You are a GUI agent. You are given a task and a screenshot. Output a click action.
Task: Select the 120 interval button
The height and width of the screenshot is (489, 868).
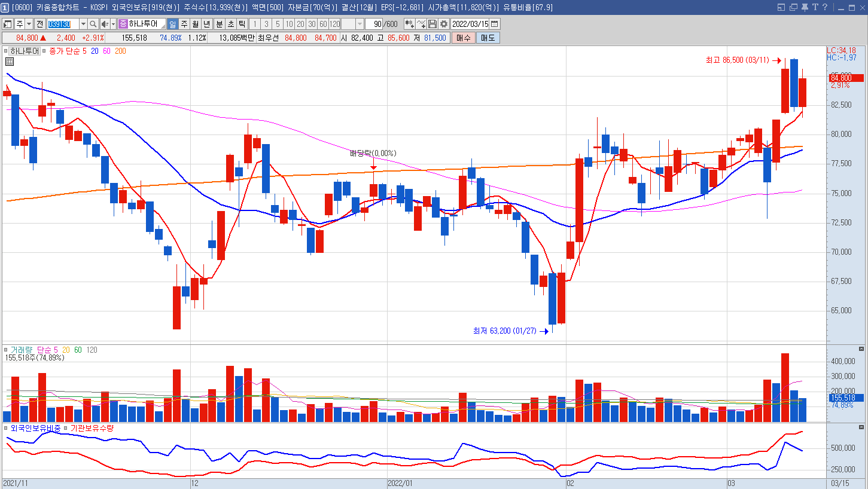(335, 24)
